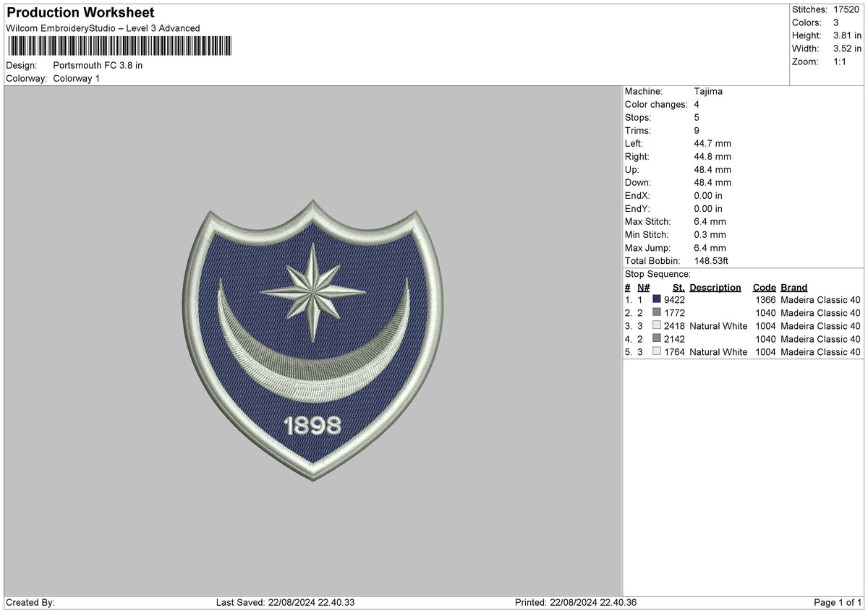Click the Trims value 9
Viewport: 868px width, 613px height.
pos(697,130)
